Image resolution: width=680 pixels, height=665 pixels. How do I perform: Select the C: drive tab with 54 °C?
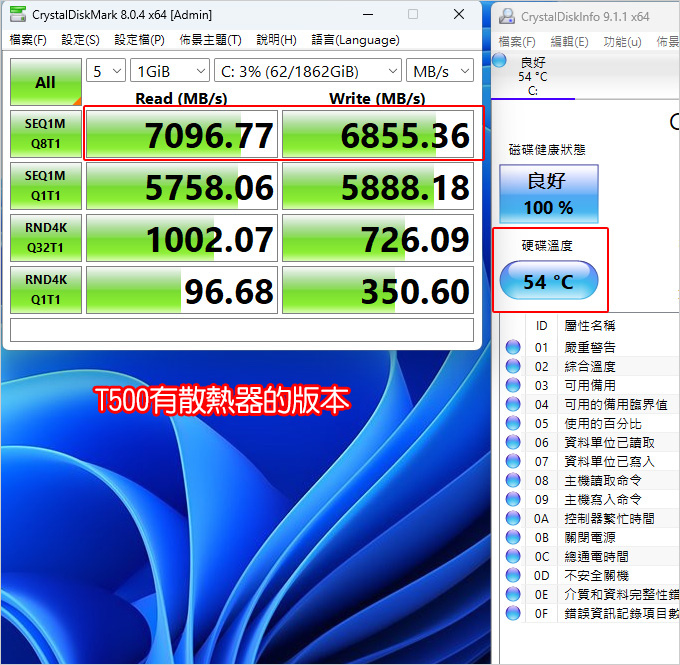click(533, 77)
